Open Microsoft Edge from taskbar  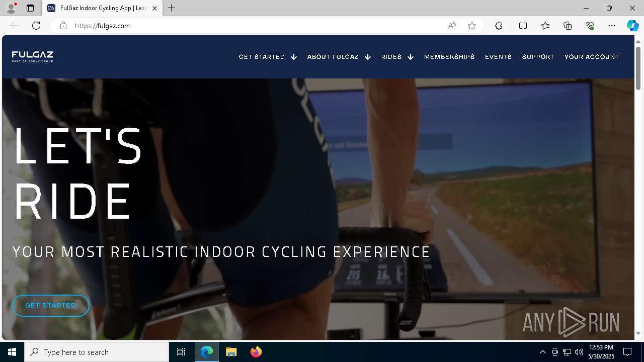click(x=207, y=352)
